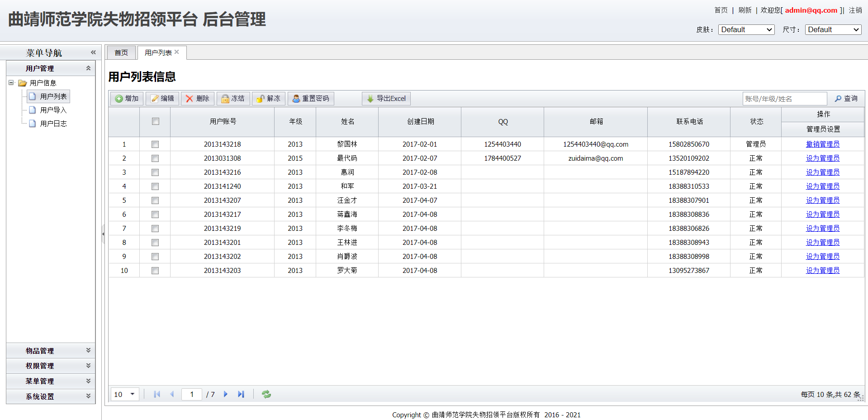This screenshot has width=868, height=420.
Task: Check the row for 李冬梅
Action: [155, 229]
